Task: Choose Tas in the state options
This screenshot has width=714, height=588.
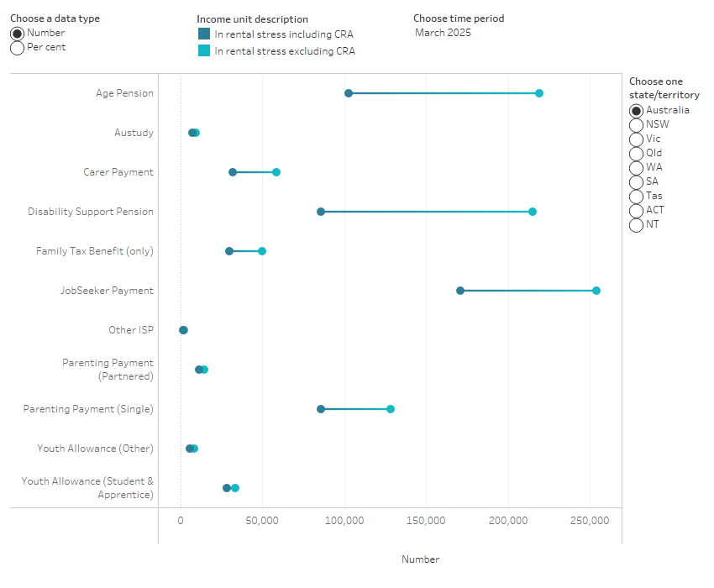Action: 637,196
